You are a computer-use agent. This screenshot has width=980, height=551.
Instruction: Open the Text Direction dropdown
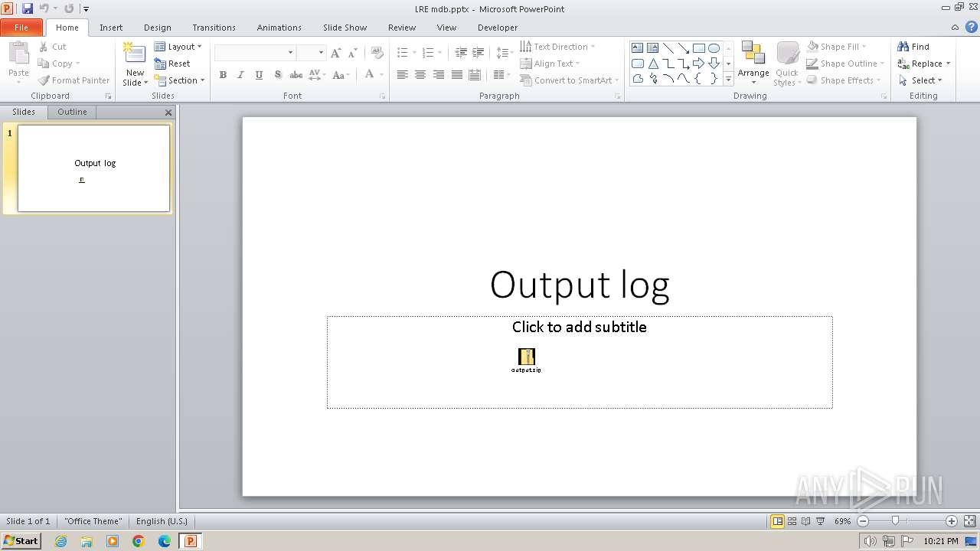557,47
